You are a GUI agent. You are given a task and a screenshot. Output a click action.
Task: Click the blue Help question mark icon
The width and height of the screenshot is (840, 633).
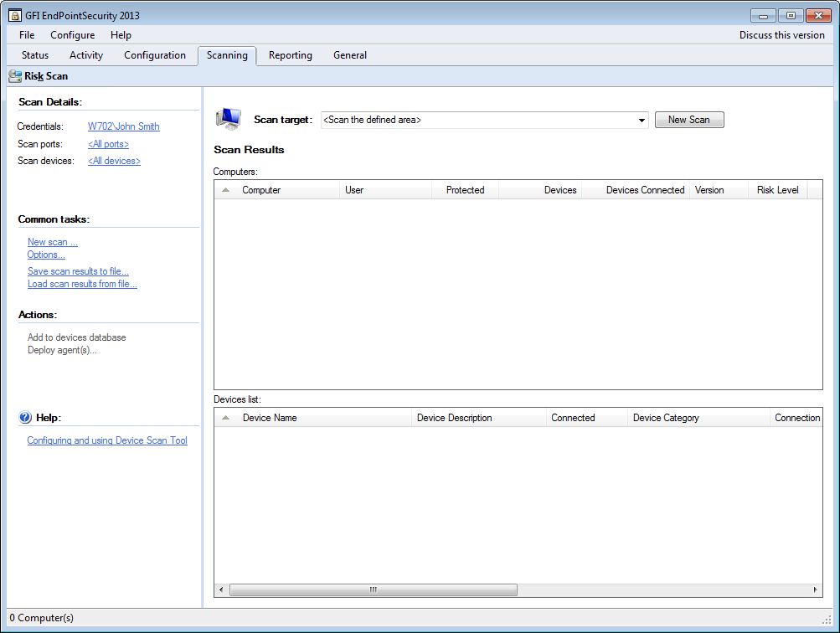click(25, 417)
